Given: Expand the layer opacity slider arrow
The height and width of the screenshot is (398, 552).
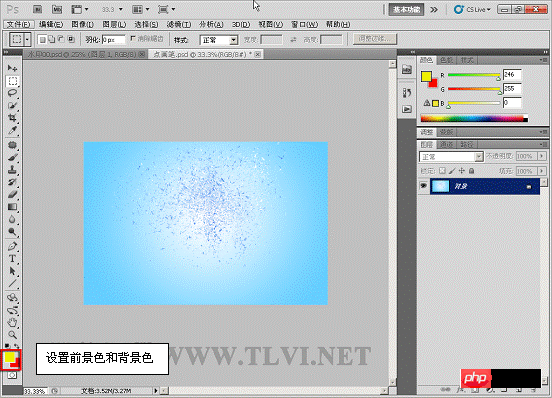Looking at the screenshot, I should 542,156.
